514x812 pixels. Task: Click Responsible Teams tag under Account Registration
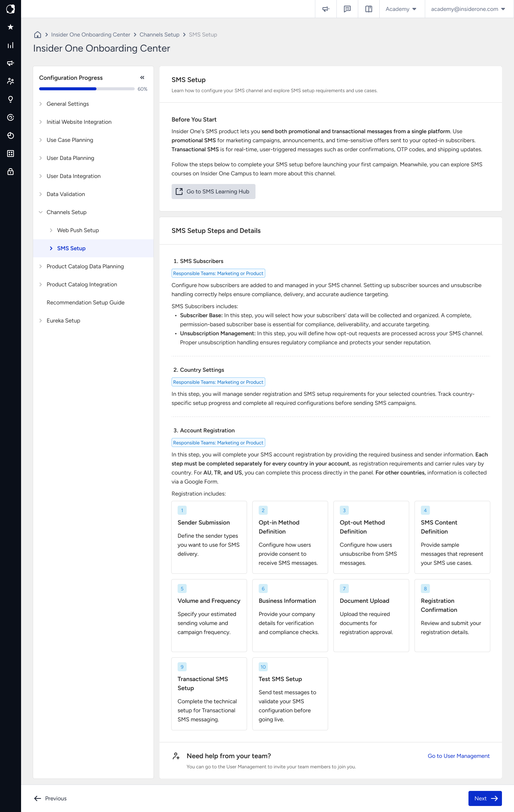[218, 443]
